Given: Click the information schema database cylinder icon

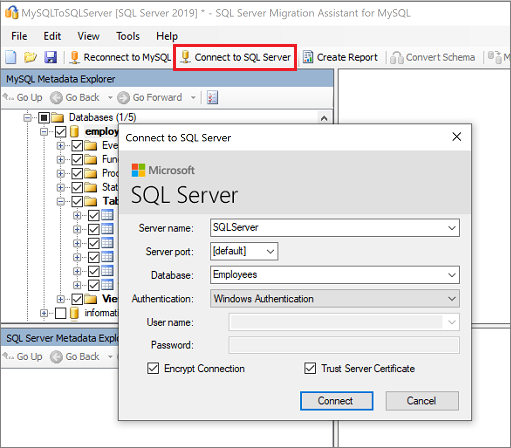Looking at the screenshot, I should tap(75, 313).
